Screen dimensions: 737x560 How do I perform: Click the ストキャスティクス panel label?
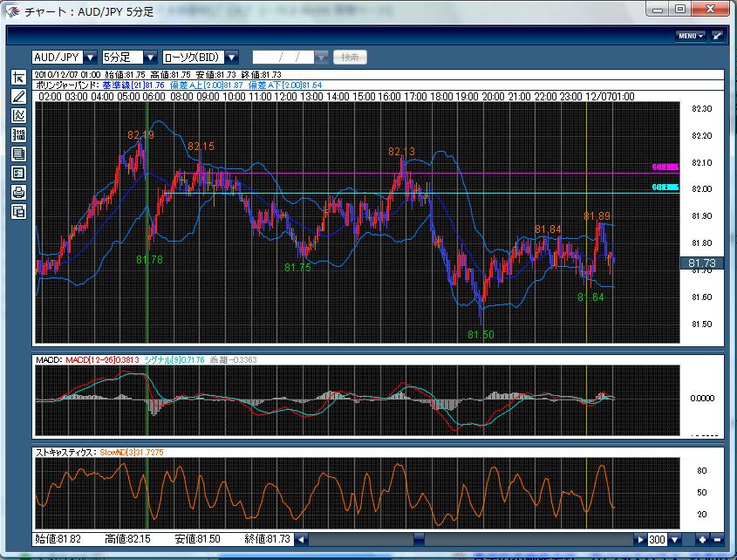pos(66,453)
